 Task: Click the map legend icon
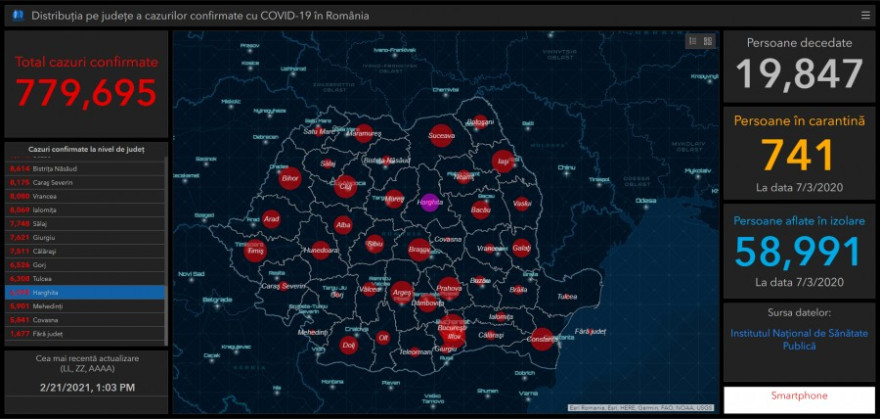coord(692,41)
